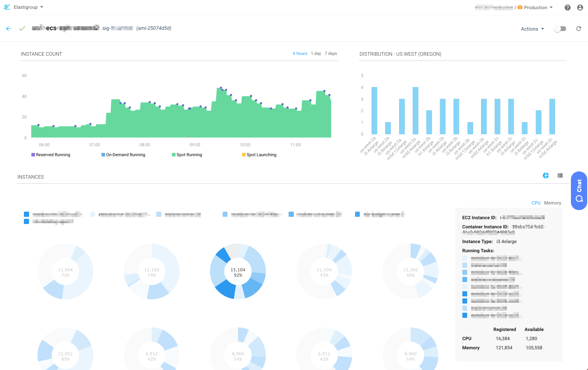Open the Elastigroup product dropdown
Image resolution: width=588 pixels, height=370 pixels.
pos(29,7)
